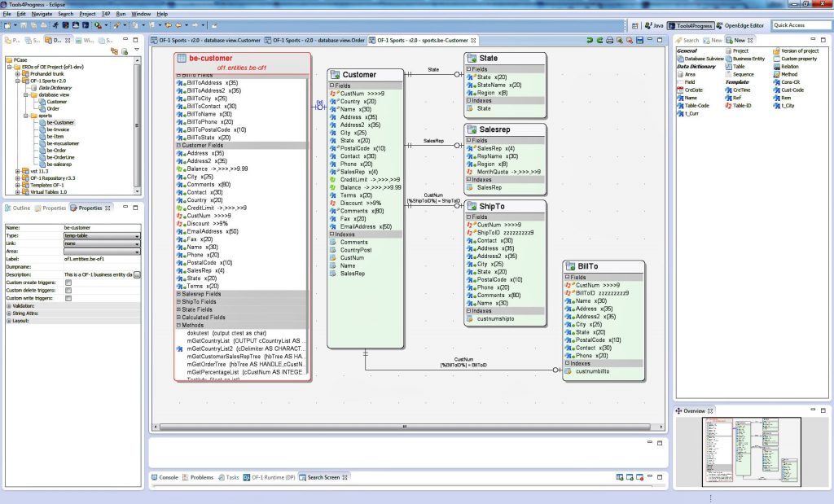Switch to the Java perspective icon
The width and height of the screenshot is (834, 504).
click(656, 25)
